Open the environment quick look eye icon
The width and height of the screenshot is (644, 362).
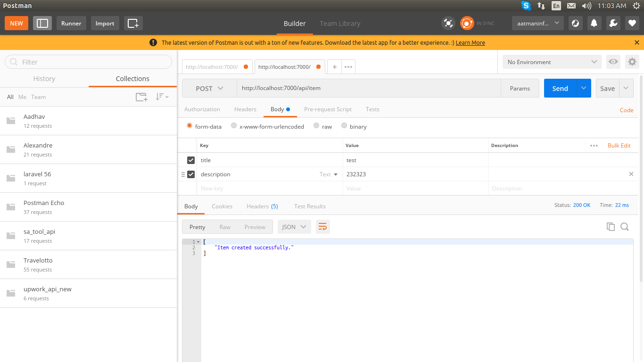(x=613, y=62)
